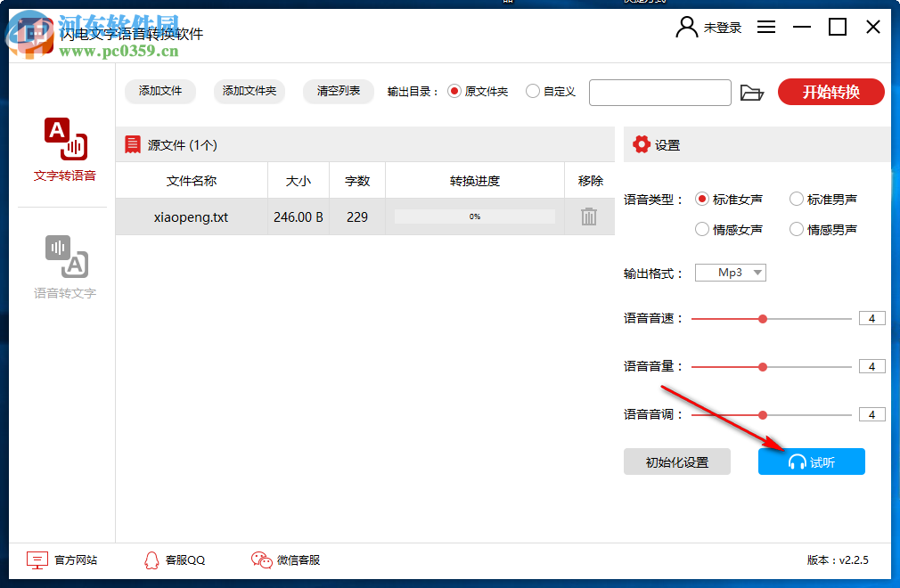Click the 文件名称 column header
This screenshot has width=900, height=588.
(x=192, y=181)
